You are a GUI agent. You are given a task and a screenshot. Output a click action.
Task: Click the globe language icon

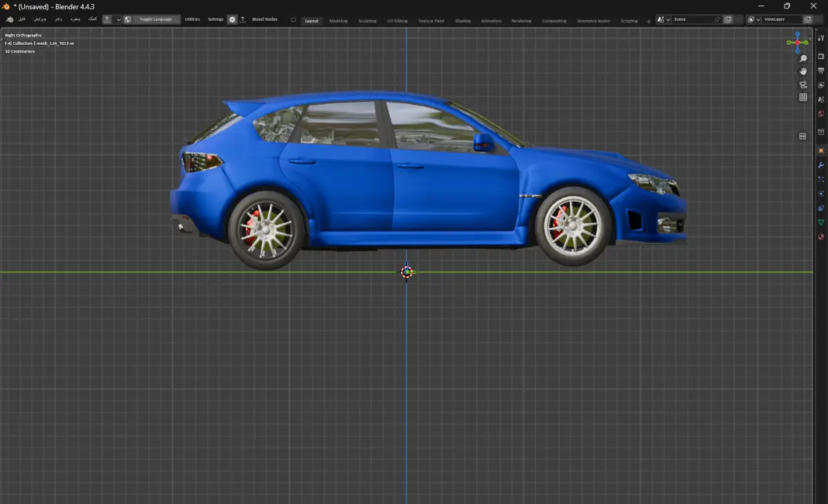(128, 19)
